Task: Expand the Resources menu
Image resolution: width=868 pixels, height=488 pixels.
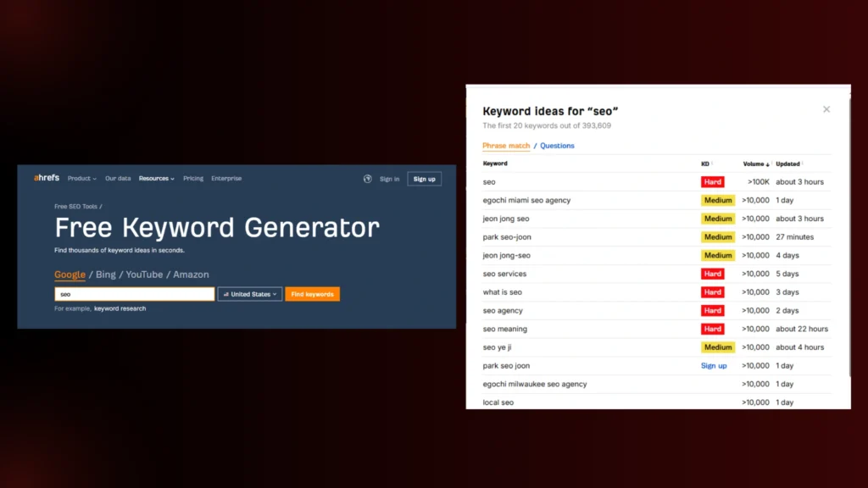Action: pyautogui.click(x=157, y=179)
